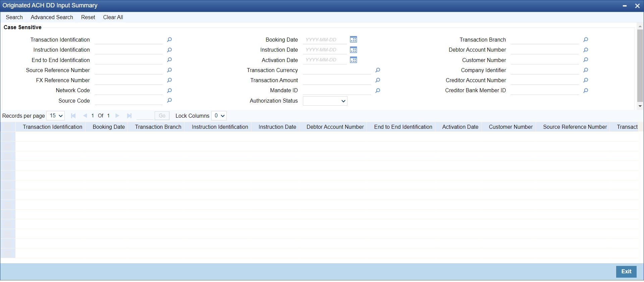The height and width of the screenshot is (282, 644).
Task: Open Advanced Search
Action: coord(52,17)
